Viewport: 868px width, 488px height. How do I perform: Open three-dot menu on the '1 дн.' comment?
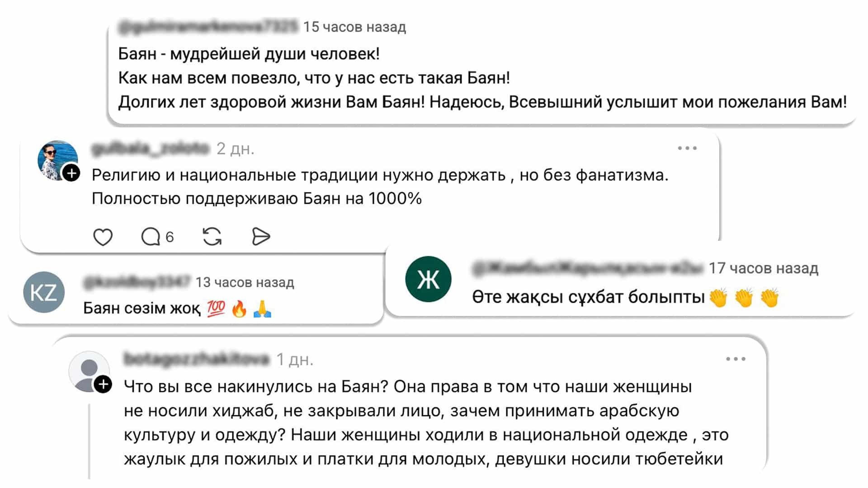click(736, 359)
